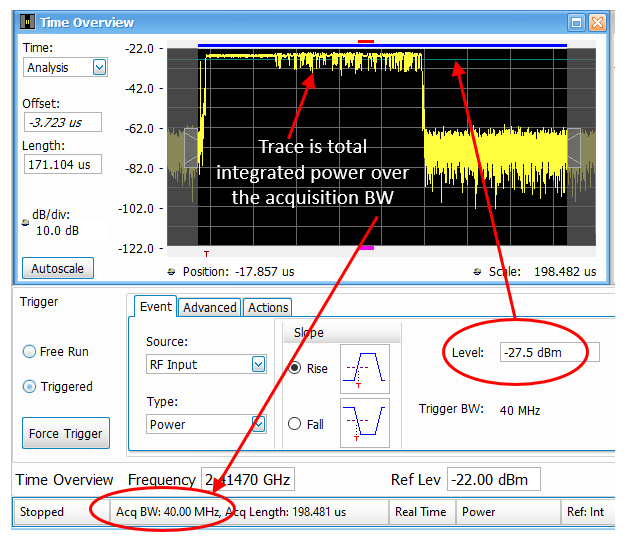Screen dimensions: 627x540
Task: Click the red marker above graph
Action: pos(366,42)
